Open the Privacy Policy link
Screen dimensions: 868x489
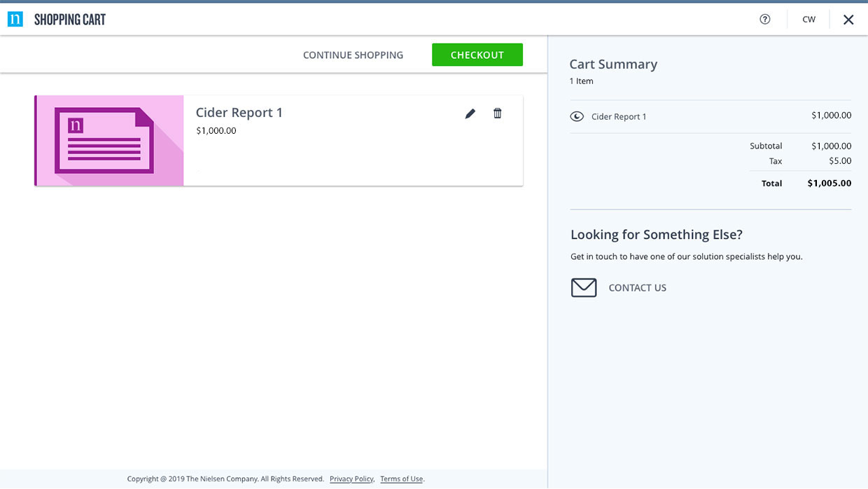[351, 479]
